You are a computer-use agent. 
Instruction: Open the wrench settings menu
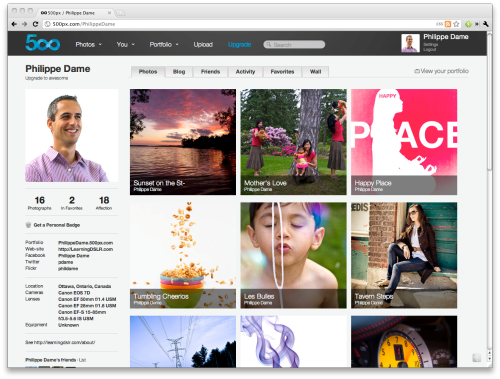pyautogui.click(x=486, y=24)
